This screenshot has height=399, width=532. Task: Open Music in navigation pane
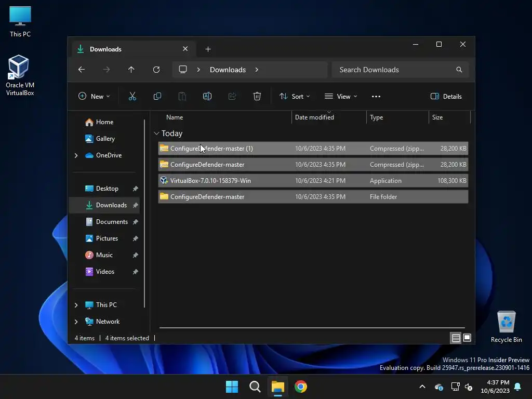104,255
